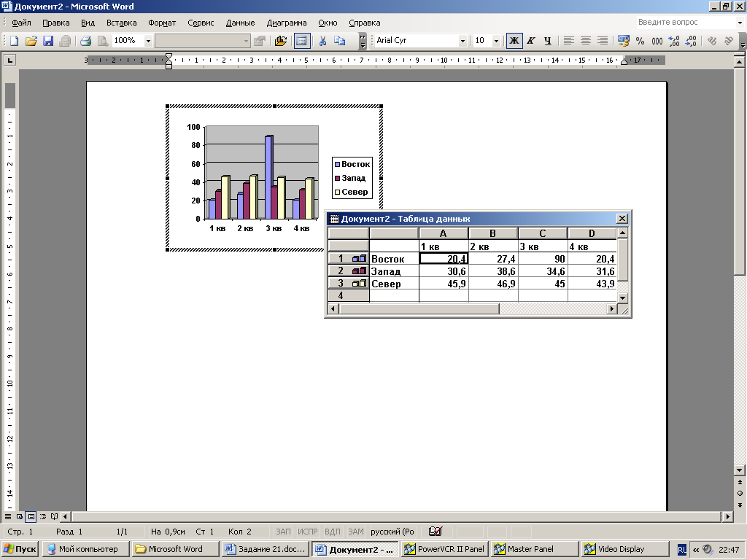Screen dimensions: 747x560
Task: Select row 1 Восток header button
Action: pyautogui.click(x=349, y=259)
